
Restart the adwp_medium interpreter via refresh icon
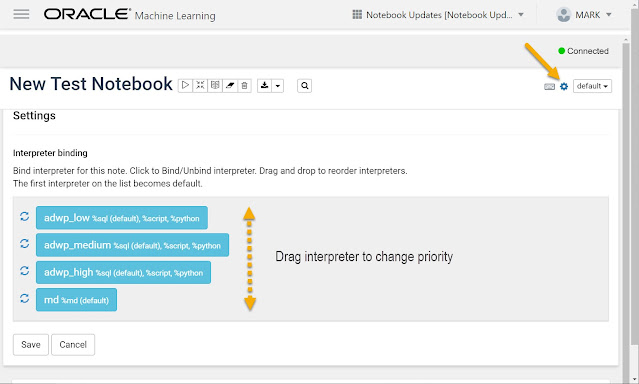point(24,243)
